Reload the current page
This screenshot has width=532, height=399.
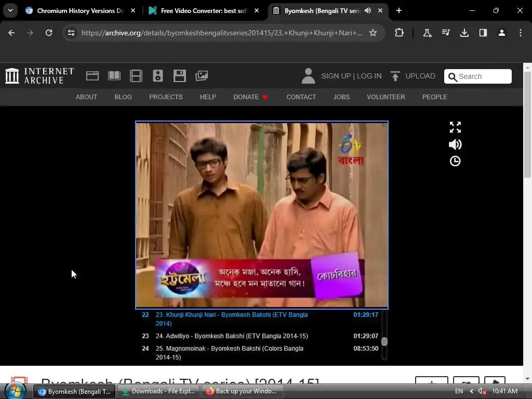click(49, 33)
